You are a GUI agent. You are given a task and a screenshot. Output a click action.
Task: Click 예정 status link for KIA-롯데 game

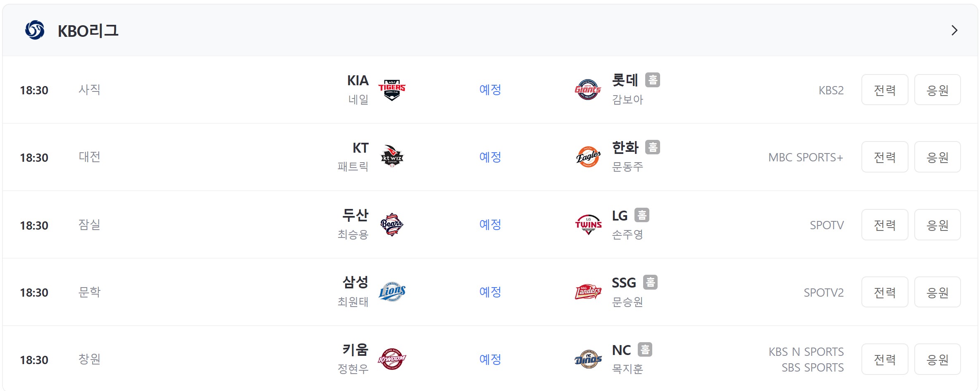click(490, 90)
